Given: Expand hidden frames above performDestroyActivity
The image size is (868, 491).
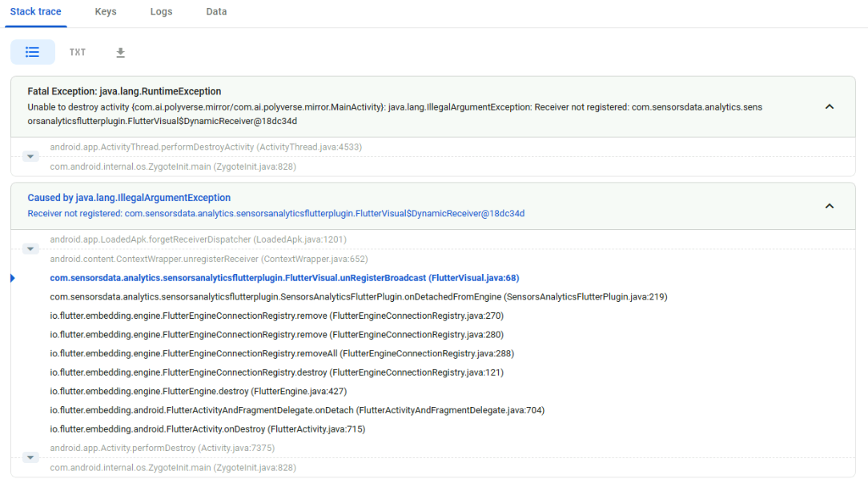Looking at the screenshot, I should (30, 155).
